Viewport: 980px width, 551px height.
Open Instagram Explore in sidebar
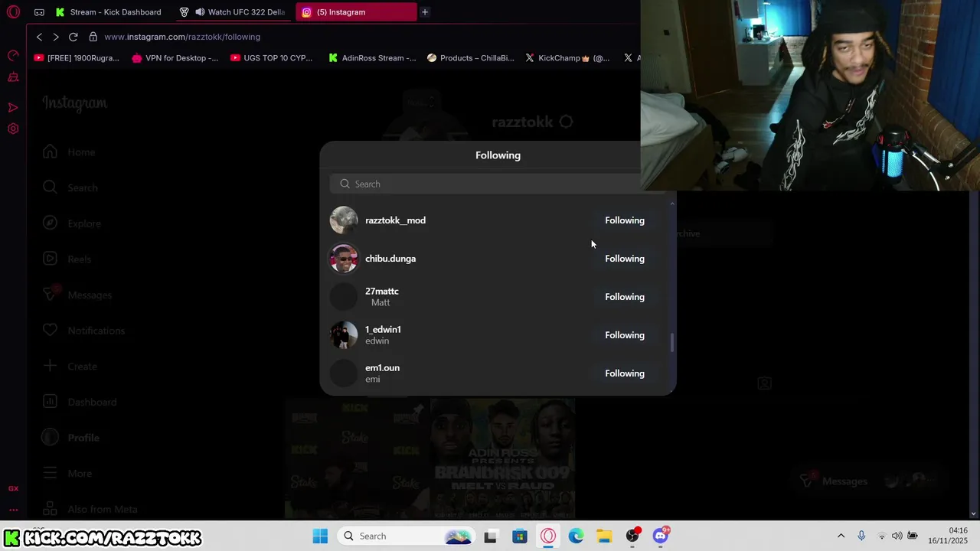point(71,223)
